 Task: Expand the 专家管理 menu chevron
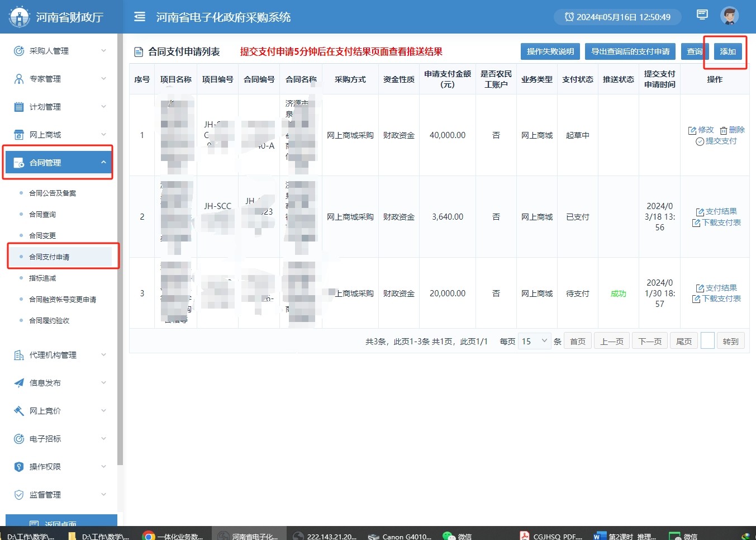pyautogui.click(x=103, y=79)
